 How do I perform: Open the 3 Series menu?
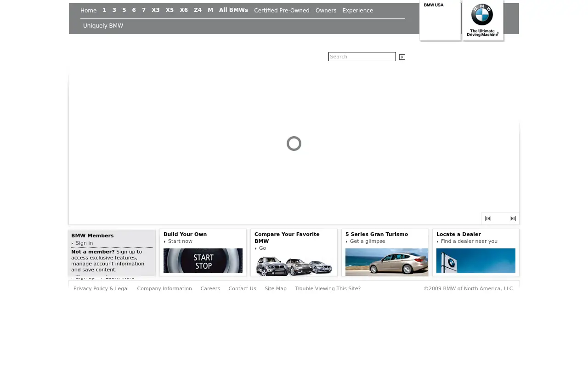coord(114,10)
